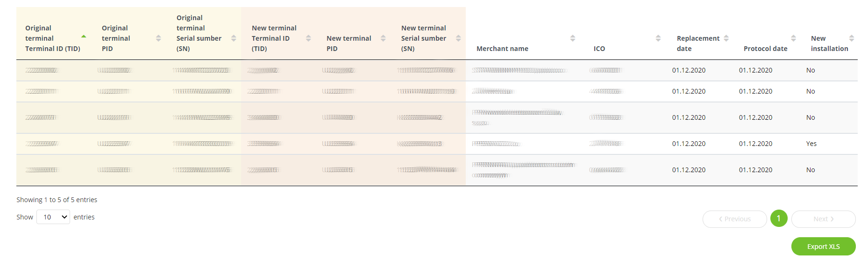Screen dimensions: 868x262
Task: Click the first row's replacement date 01.12.2020
Action: click(x=689, y=70)
